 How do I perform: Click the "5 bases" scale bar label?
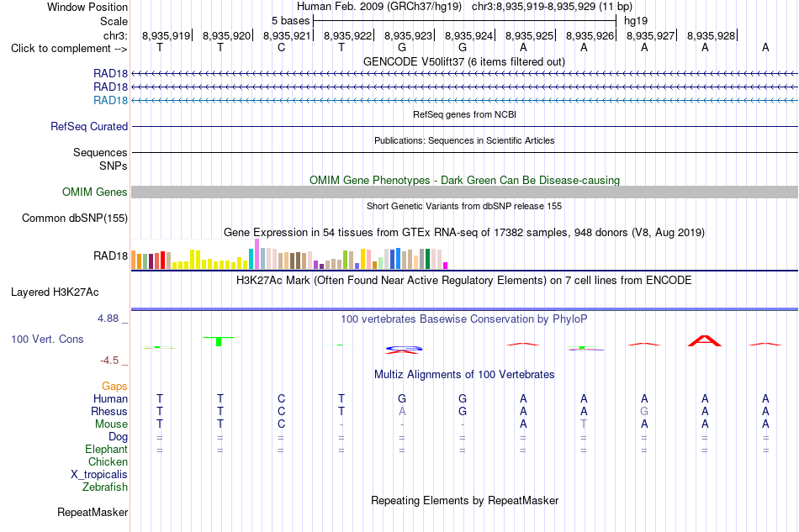[290, 21]
